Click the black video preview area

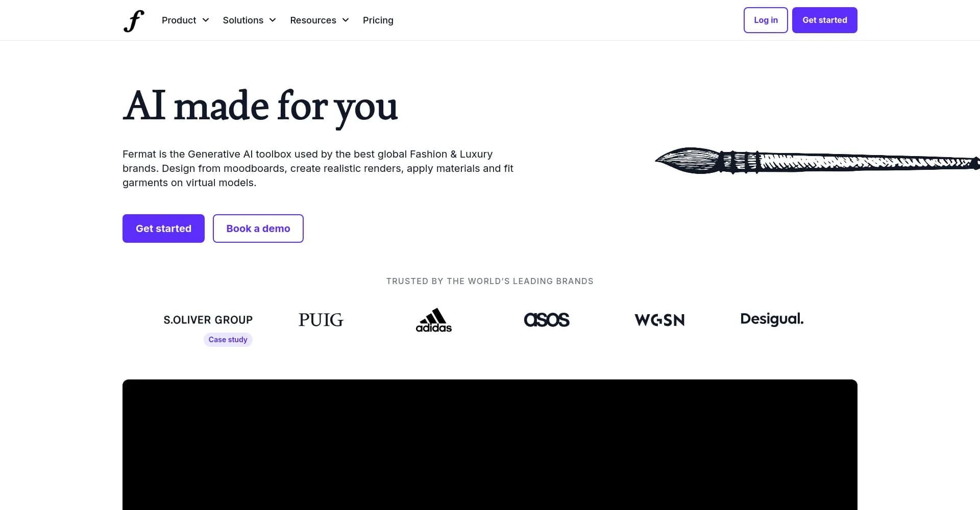[x=490, y=445]
